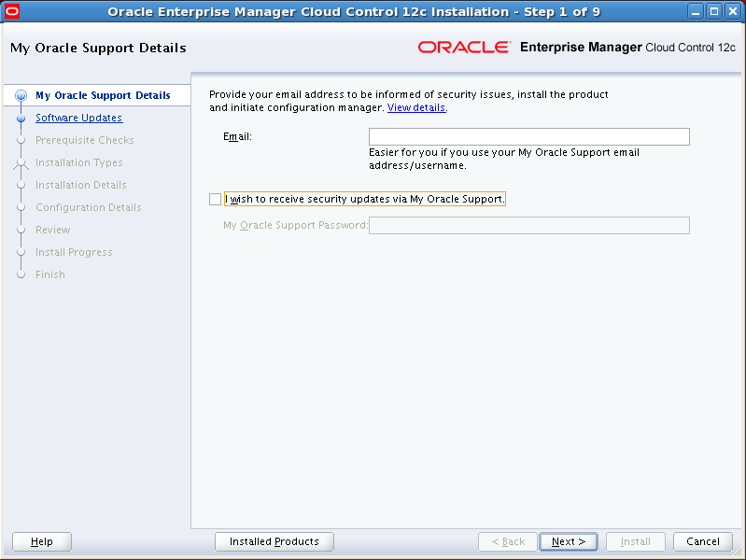This screenshot has height=560, width=746.
Task: Click Installation Types step label
Action: 79,162
